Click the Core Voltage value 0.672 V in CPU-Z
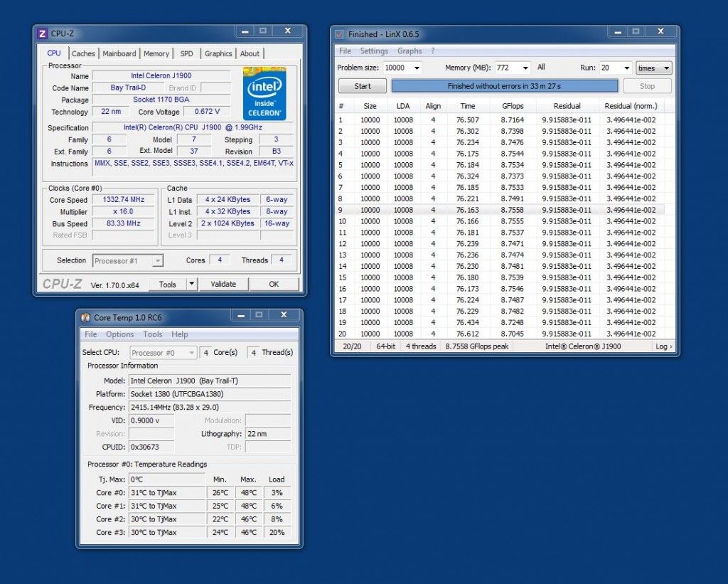728x584 pixels. tap(207, 112)
